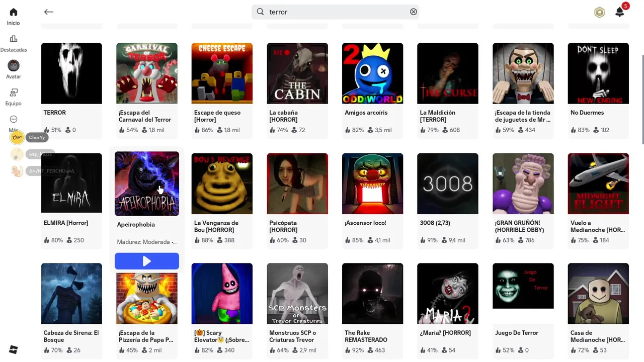Click the vertical scrollbar on the right
The width and height of the screenshot is (644, 362).
pos(641,92)
